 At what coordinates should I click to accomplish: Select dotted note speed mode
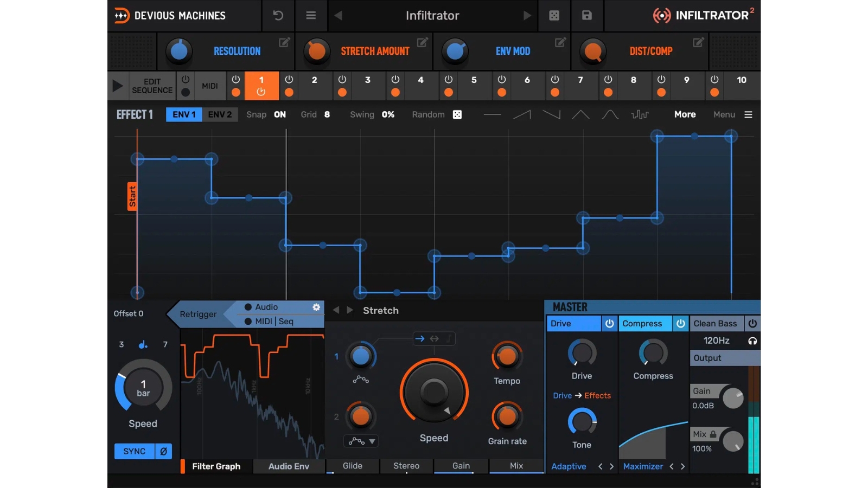(143, 344)
